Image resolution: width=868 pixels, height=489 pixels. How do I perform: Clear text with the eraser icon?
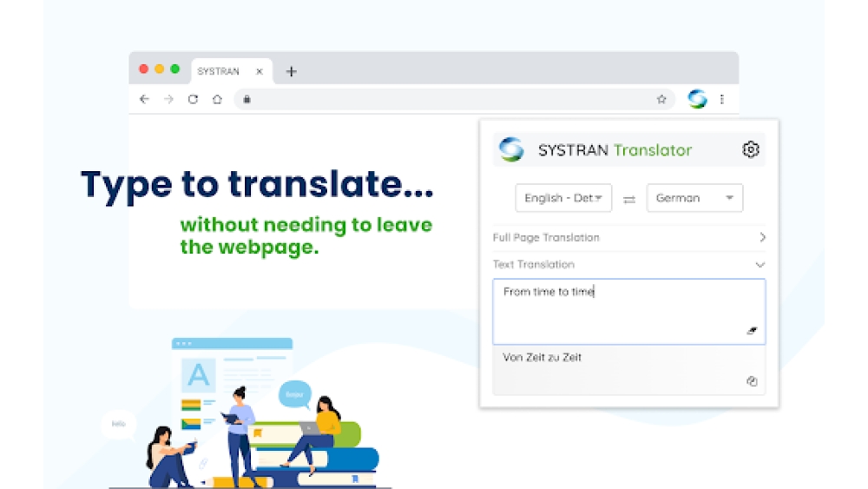click(x=752, y=331)
